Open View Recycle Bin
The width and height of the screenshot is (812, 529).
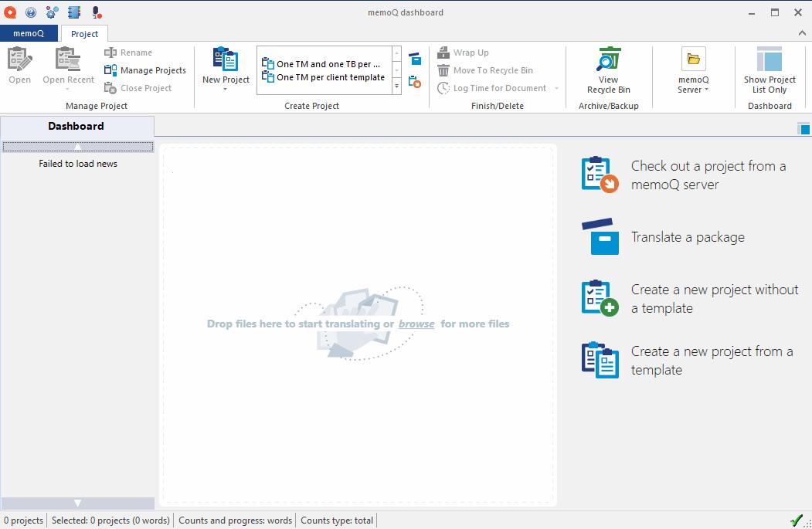609,71
